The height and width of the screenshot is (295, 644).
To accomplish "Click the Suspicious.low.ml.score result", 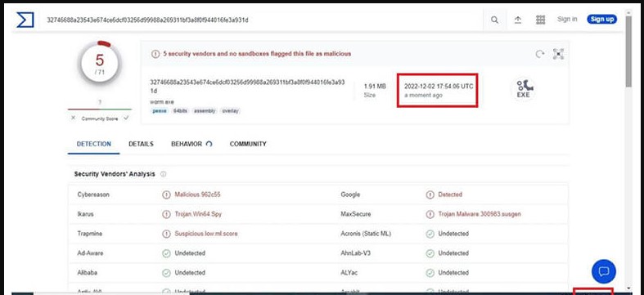I will coord(206,234).
